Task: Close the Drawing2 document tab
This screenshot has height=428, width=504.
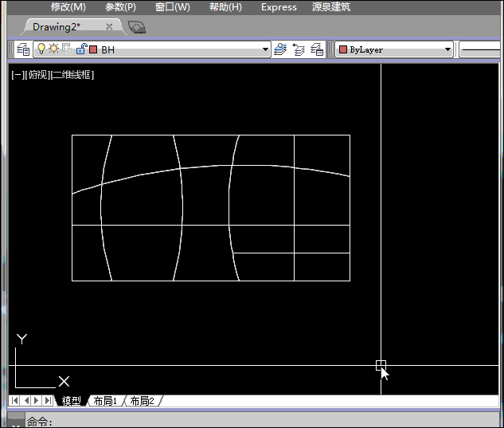Action: click(109, 26)
